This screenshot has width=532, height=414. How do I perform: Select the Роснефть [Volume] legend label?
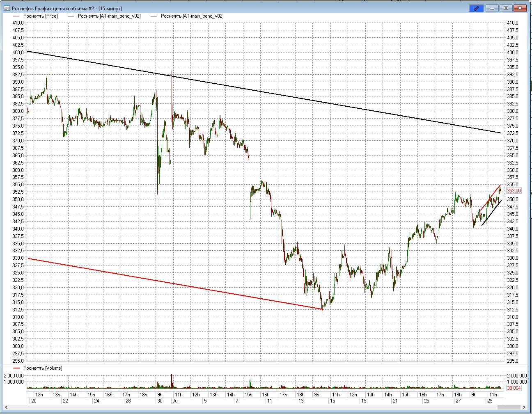tap(43, 368)
